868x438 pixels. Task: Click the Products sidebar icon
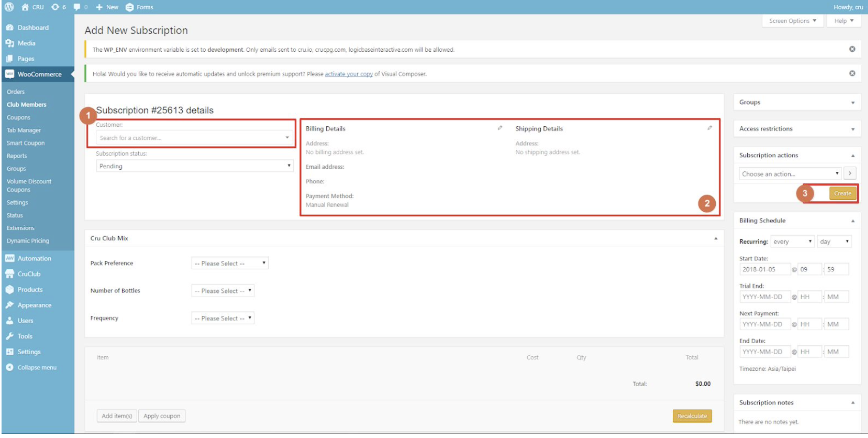coord(9,289)
